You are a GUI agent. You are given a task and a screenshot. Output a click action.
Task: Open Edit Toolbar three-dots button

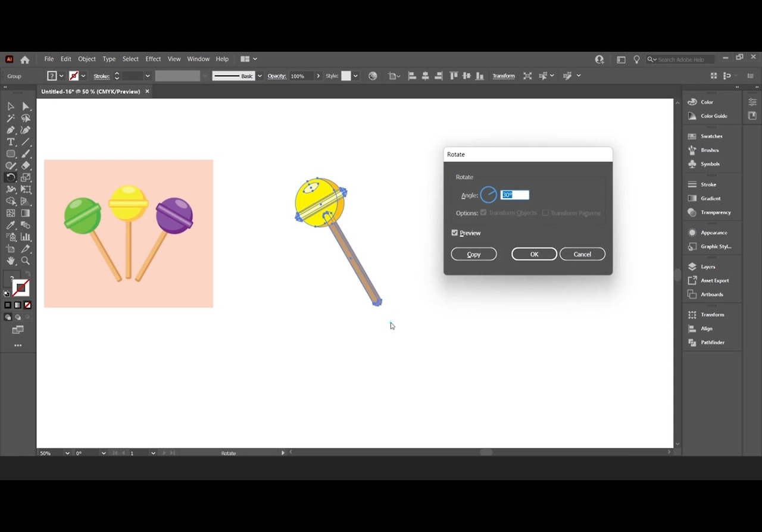pos(18,345)
